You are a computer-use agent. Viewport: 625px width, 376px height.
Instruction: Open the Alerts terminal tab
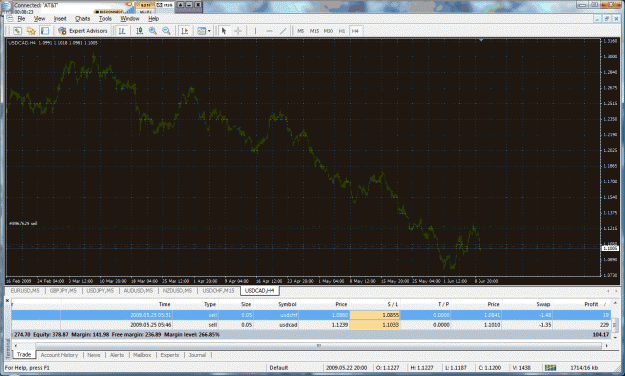(x=117, y=355)
